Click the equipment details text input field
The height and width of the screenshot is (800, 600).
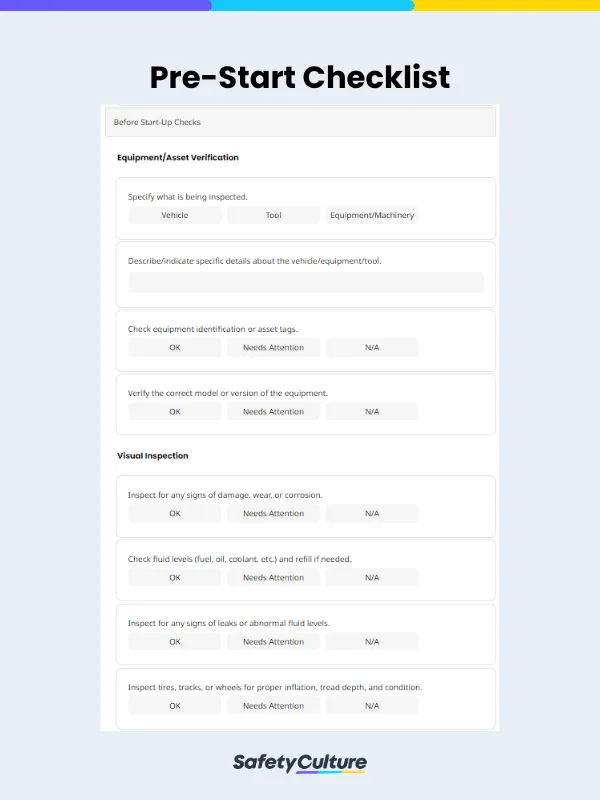coord(306,282)
